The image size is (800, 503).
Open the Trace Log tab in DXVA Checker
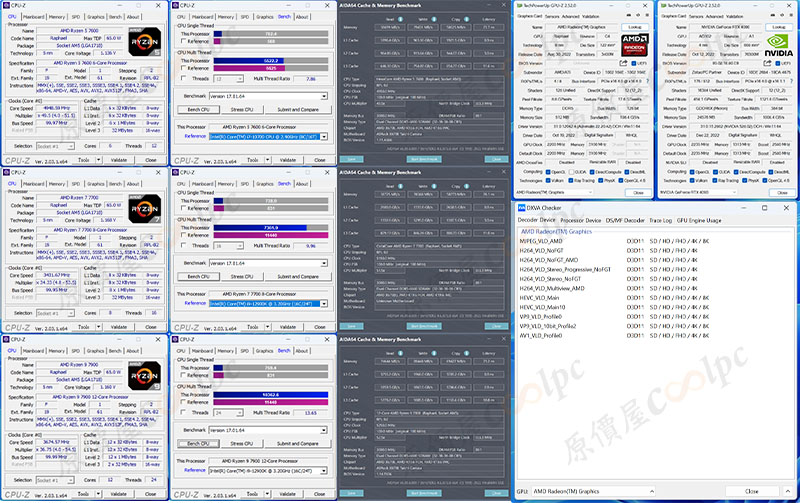coord(660,220)
